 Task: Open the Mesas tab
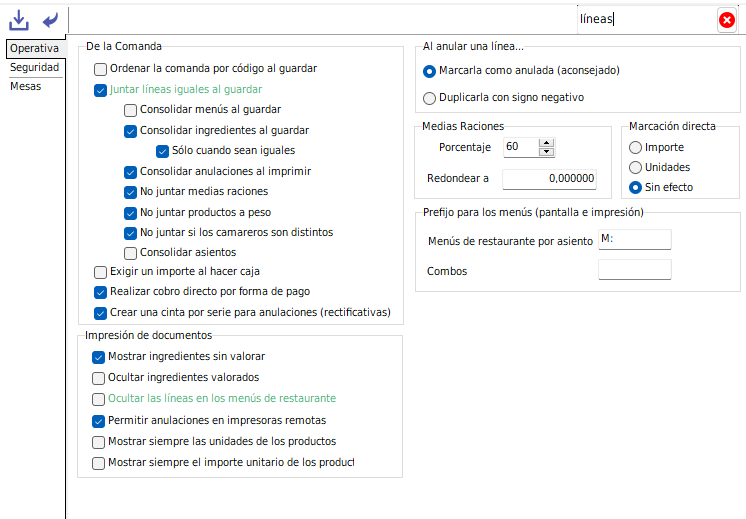click(26, 87)
